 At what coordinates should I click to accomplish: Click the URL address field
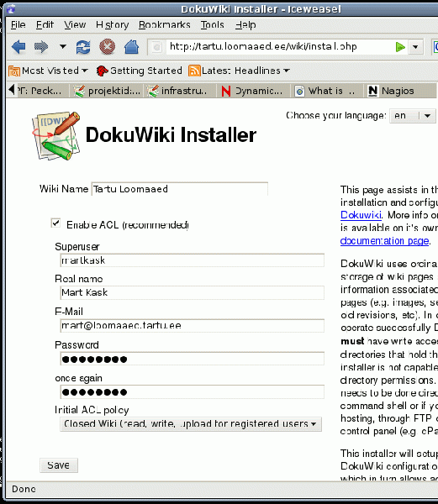point(278,47)
